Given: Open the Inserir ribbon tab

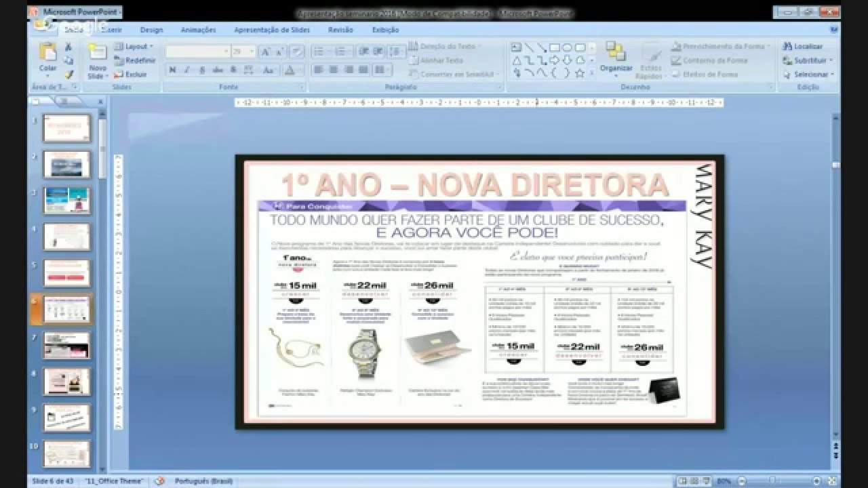Looking at the screenshot, I should [111, 30].
